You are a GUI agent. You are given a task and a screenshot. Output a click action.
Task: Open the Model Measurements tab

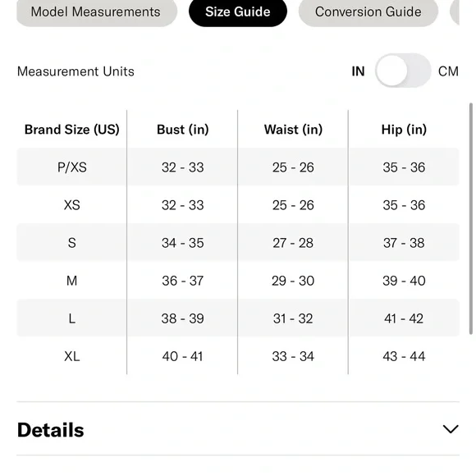coord(97,12)
